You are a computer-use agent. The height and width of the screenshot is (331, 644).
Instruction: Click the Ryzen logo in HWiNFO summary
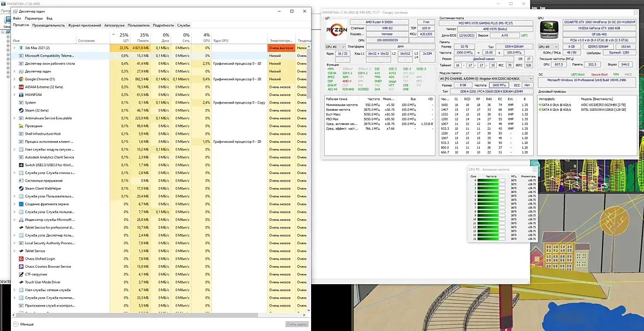tap(336, 29)
